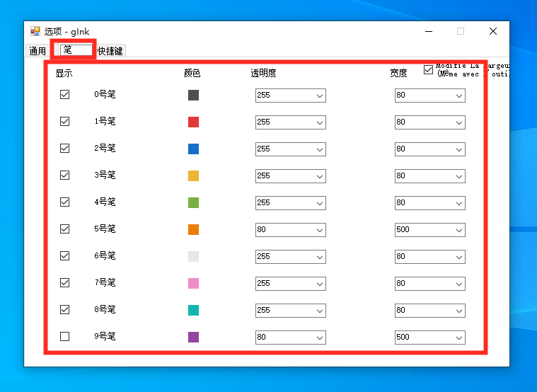The image size is (537, 392).
Task: Open the 透明度 dropdown of 9号笔
Action: (x=290, y=338)
